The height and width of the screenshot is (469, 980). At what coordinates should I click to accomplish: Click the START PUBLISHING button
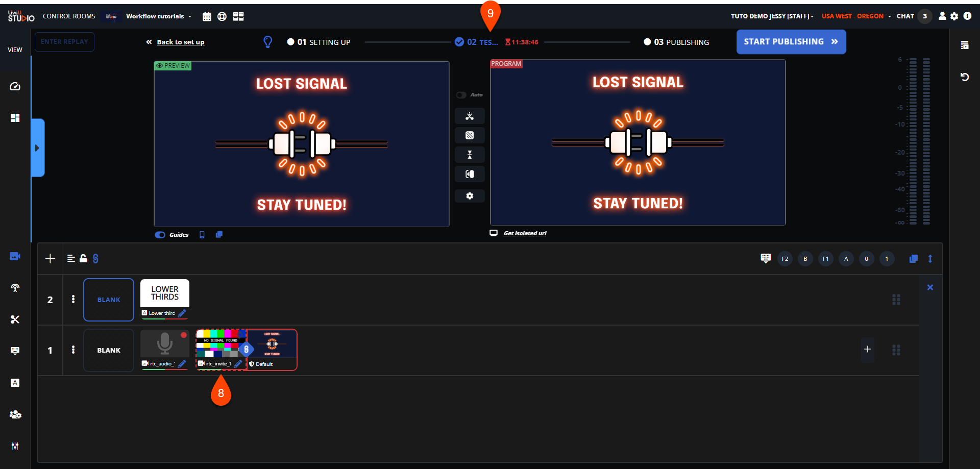click(x=791, y=42)
